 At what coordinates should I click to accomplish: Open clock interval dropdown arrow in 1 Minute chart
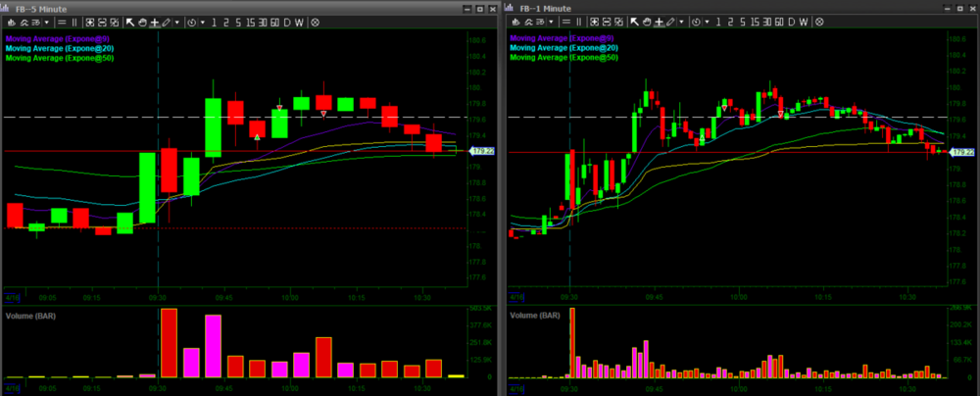pyautogui.click(x=706, y=21)
